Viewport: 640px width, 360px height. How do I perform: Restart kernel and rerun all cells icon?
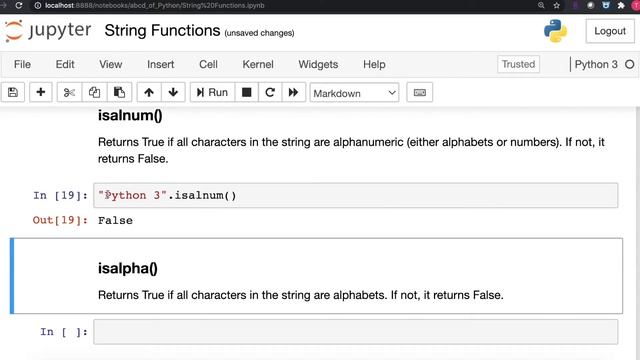(x=293, y=92)
